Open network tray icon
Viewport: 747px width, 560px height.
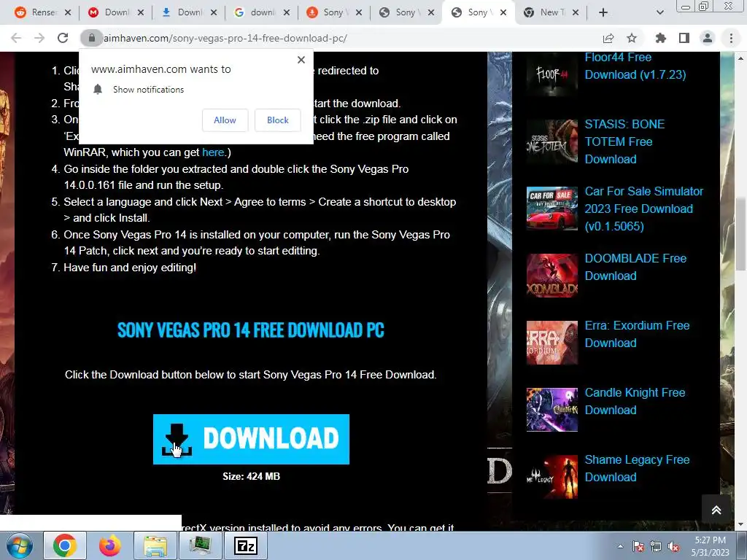pos(656,547)
